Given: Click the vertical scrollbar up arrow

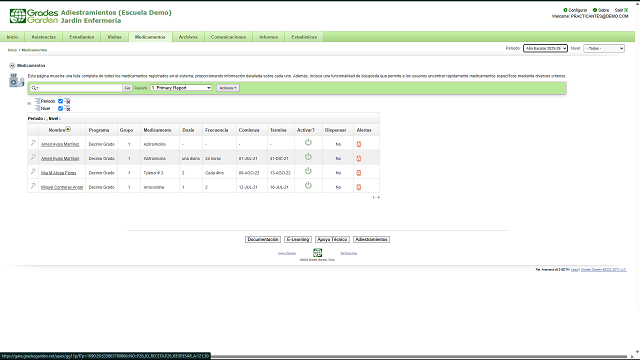Looking at the screenshot, I should (637, 3).
